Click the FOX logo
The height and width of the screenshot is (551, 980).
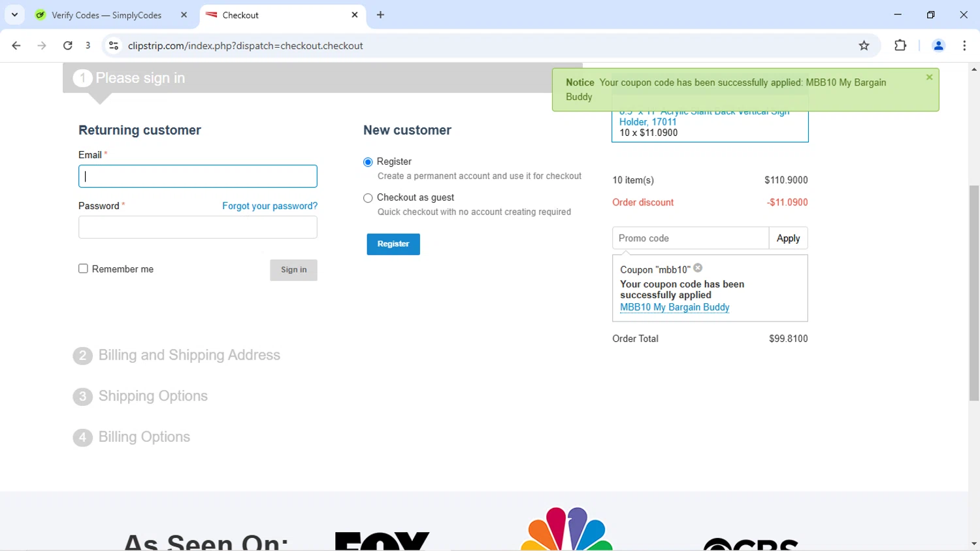382,541
